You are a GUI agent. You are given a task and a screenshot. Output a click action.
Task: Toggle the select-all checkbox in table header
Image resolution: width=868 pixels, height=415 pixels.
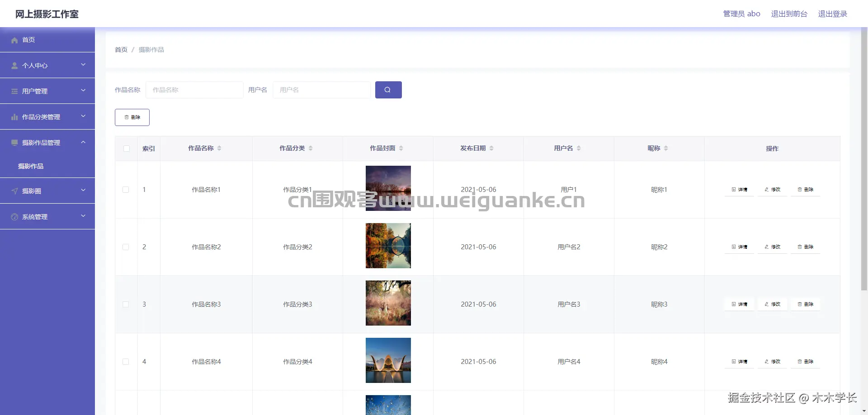click(127, 149)
